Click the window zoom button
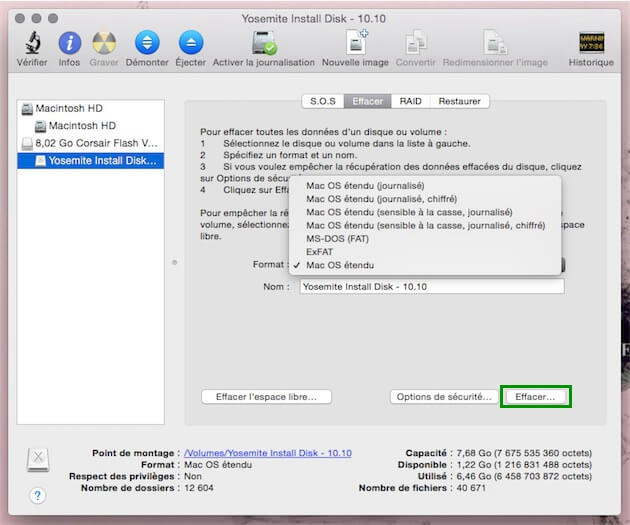 coord(53,18)
